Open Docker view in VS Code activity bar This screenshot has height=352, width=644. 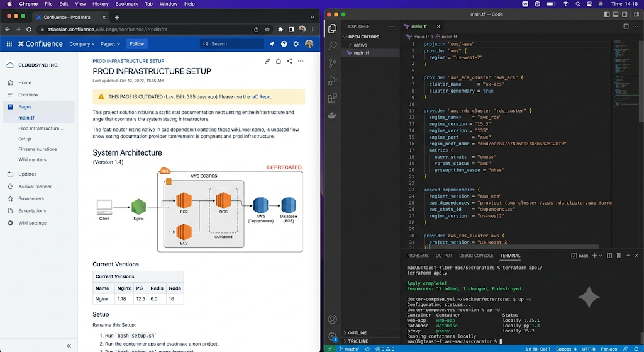click(332, 116)
